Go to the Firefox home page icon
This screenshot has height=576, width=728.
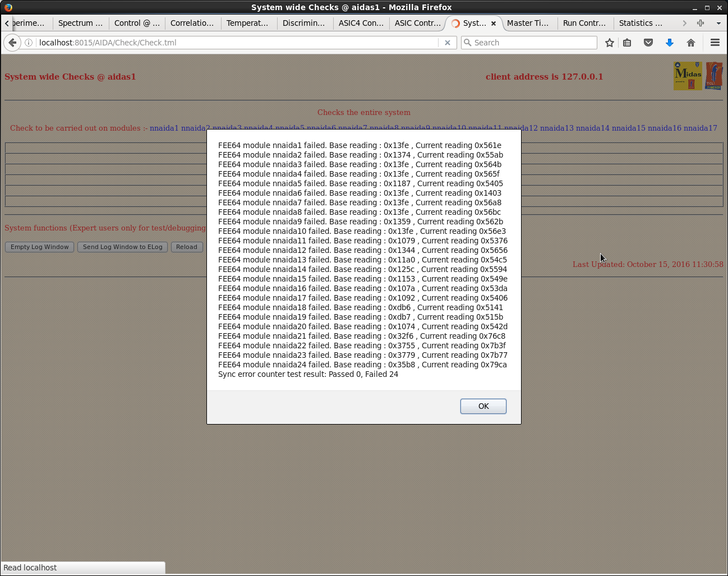(x=691, y=43)
